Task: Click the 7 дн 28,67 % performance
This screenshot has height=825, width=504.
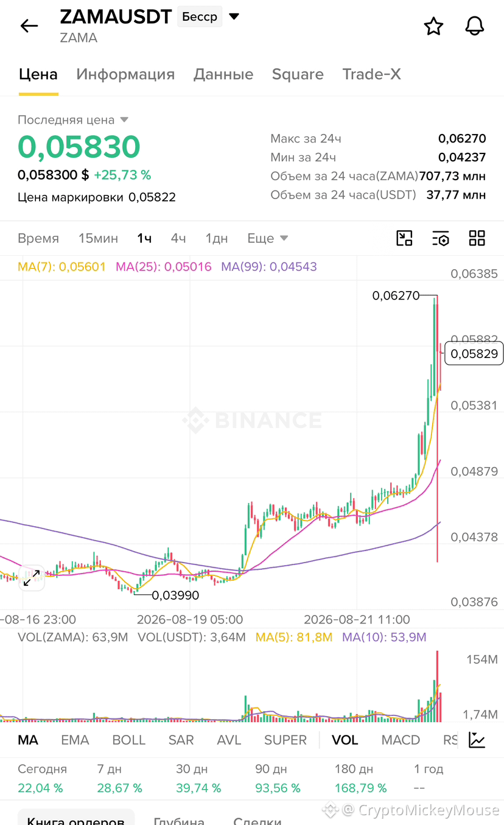Action: [x=119, y=779]
